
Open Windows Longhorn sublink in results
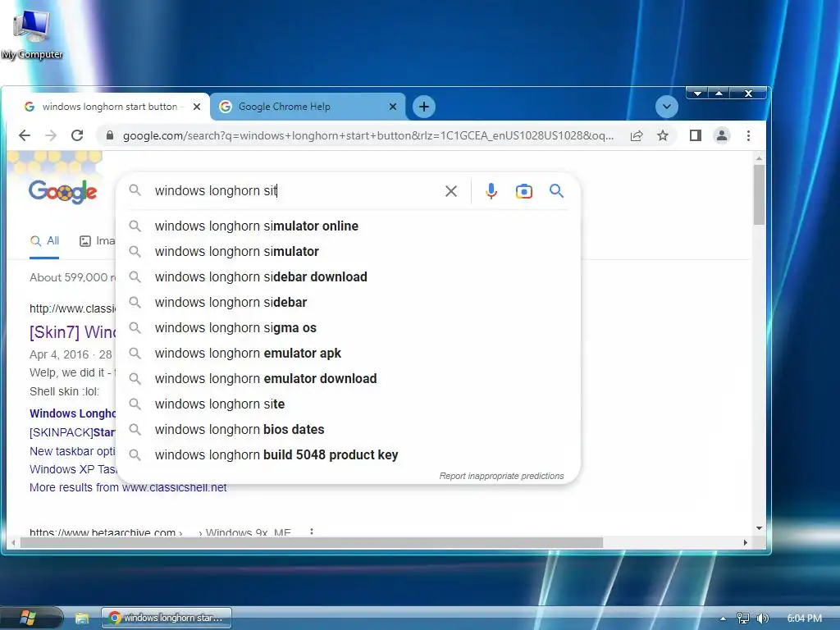(x=72, y=413)
